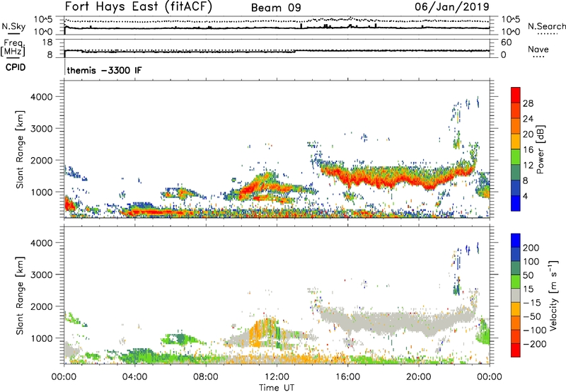Image resolution: width=566 pixels, height=392 pixels.
Task: Click the "20:00" time tick label
Action: pyautogui.click(x=419, y=377)
